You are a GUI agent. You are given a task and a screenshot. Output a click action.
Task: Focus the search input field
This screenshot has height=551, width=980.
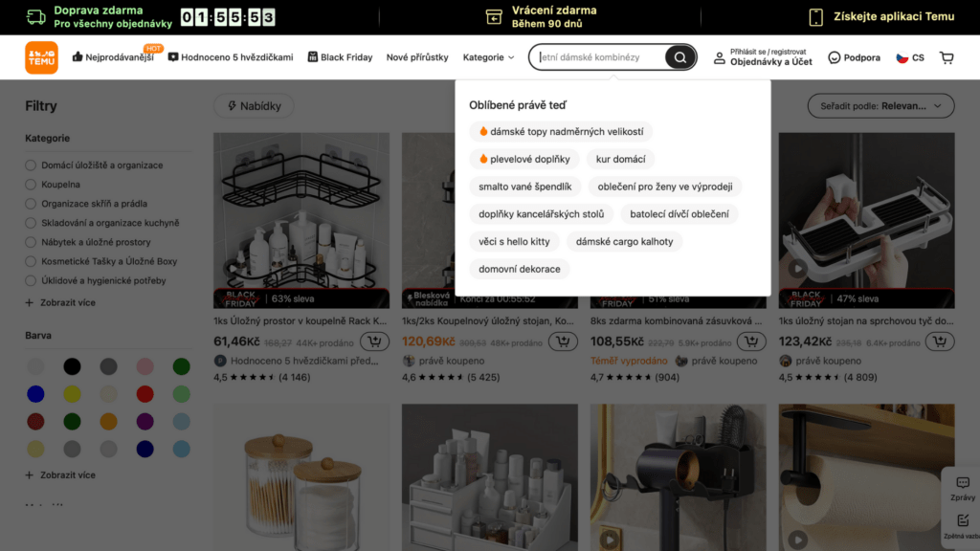tap(600, 57)
